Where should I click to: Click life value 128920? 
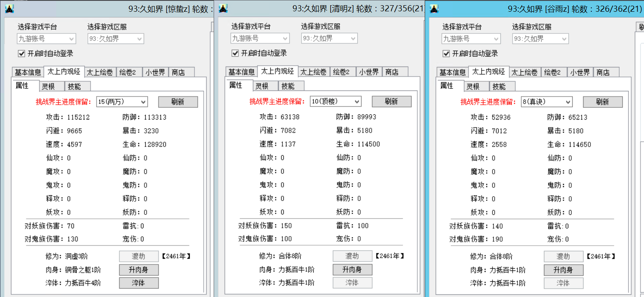[155, 144]
